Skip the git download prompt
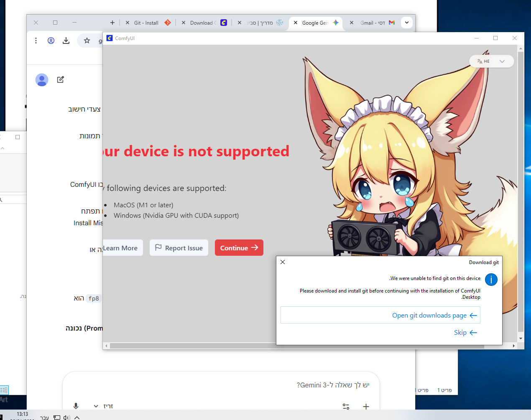Screen dimensions: 531x420 pyautogui.click(x=465, y=333)
